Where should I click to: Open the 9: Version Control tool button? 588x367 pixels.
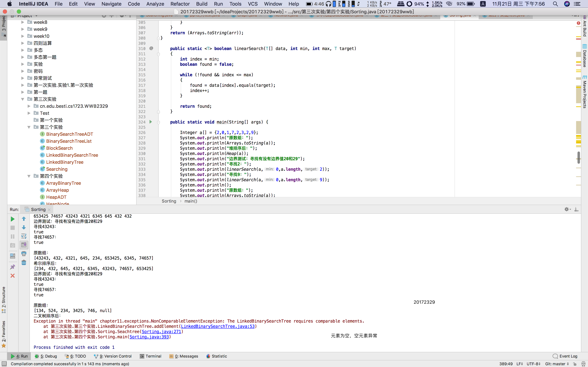point(113,356)
